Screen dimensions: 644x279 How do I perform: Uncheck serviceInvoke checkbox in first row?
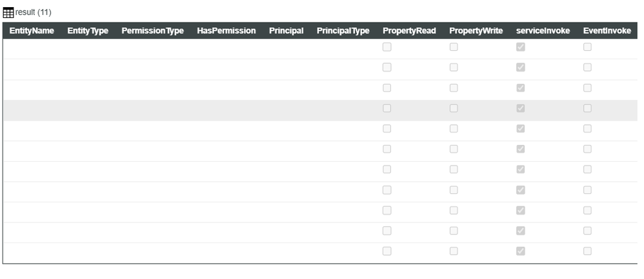[521, 47]
